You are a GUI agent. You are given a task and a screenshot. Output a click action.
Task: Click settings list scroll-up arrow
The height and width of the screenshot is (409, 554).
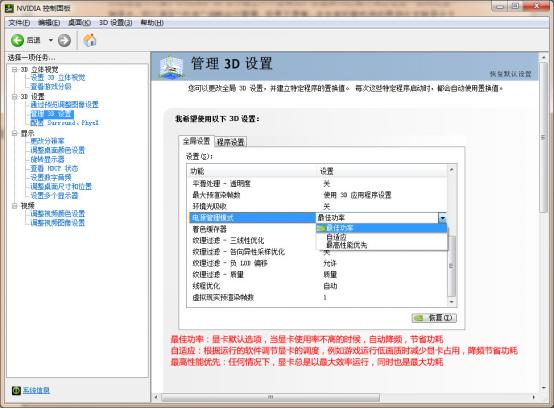pyautogui.click(x=452, y=170)
